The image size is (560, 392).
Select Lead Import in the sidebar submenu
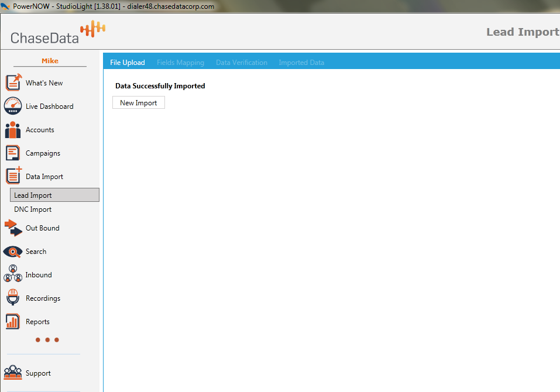point(54,195)
